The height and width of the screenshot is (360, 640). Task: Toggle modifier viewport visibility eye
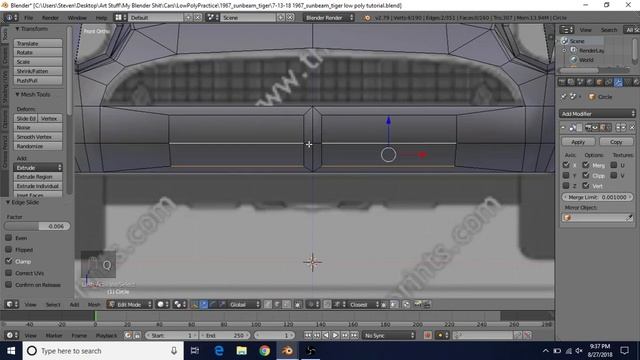coord(595,128)
